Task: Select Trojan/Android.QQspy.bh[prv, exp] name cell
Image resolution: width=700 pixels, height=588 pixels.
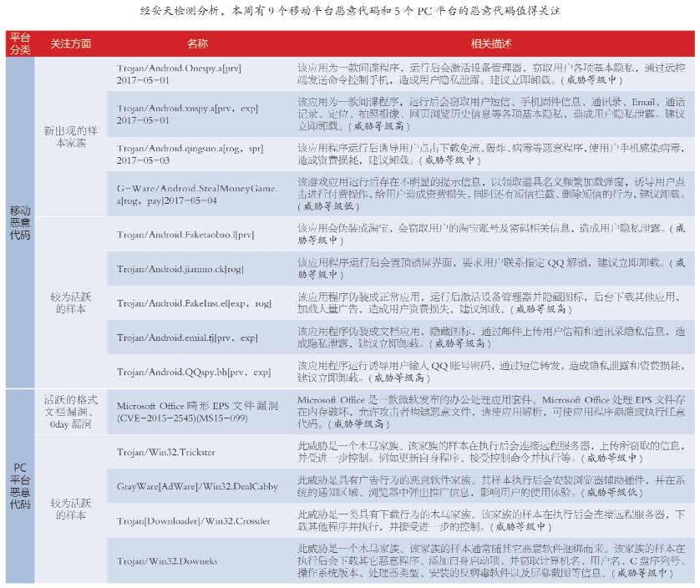Action: (197, 372)
